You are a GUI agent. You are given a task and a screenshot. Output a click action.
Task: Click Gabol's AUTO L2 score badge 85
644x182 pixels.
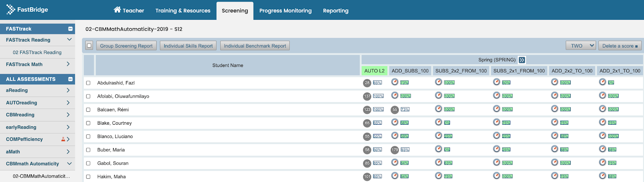tap(367, 163)
